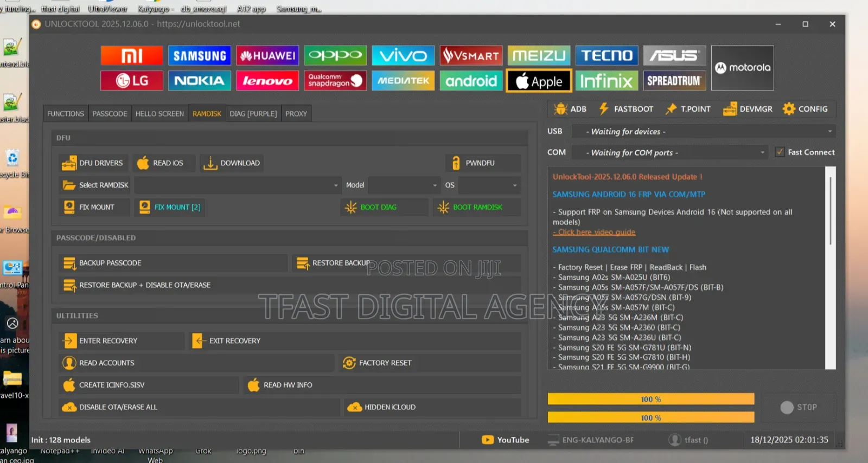Viewport: 868px width, 463px height.
Task: Open the Huawei brand section
Action: (267, 55)
